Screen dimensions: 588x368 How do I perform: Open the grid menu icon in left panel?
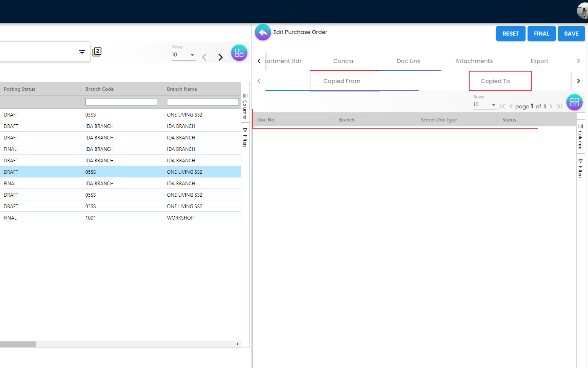[x=239, y=53]
